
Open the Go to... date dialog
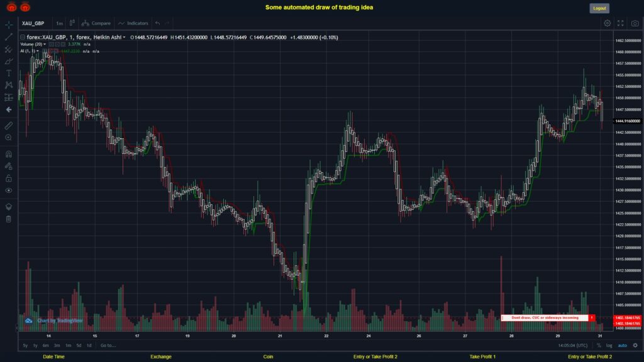[x=108, y=346]
